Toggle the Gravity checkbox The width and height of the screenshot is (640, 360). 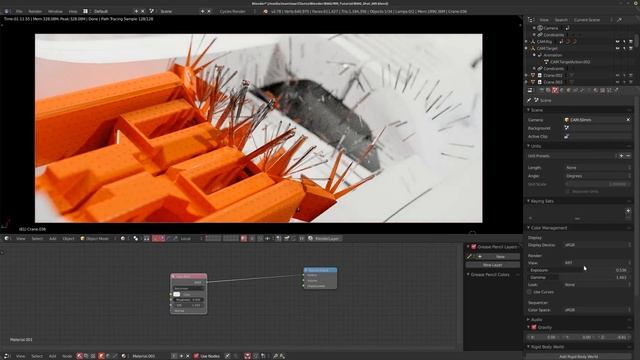(533, 327)
